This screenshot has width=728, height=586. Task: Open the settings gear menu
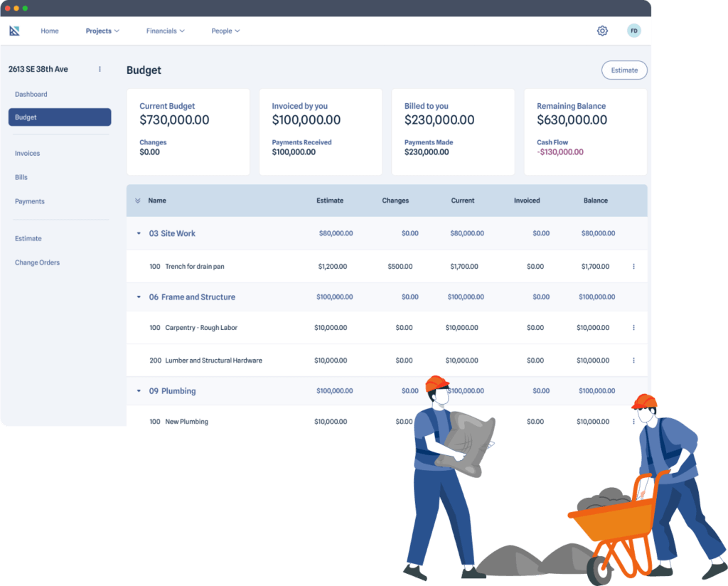(x=602, y=31)
